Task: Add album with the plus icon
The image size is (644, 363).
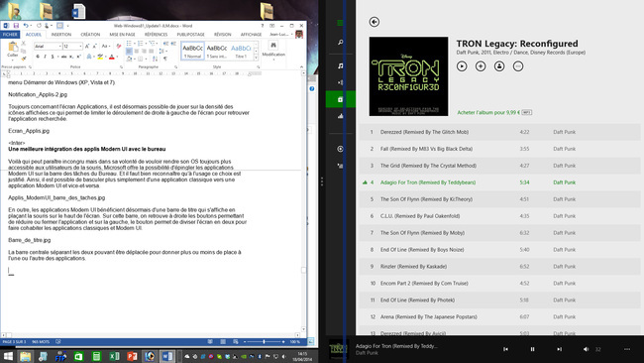Action: [x=481, y=66]
